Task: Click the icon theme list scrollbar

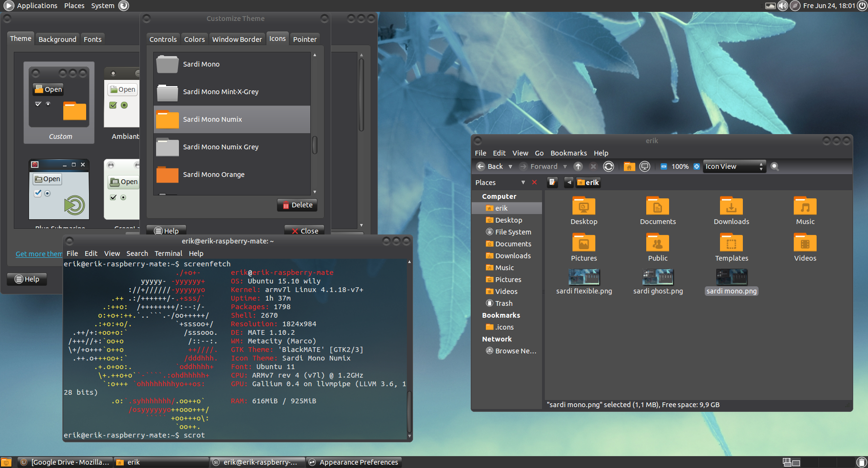Action: pos(315,145)
